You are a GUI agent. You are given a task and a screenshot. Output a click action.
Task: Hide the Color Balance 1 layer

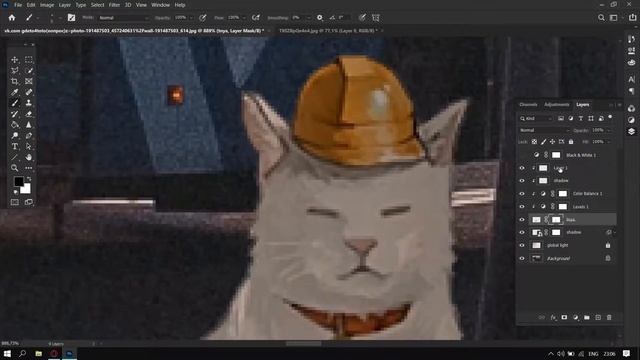point(522,193)
